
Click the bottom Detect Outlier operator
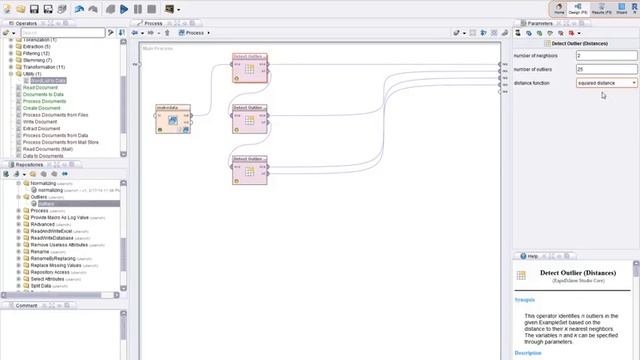(x=250, y=170)
